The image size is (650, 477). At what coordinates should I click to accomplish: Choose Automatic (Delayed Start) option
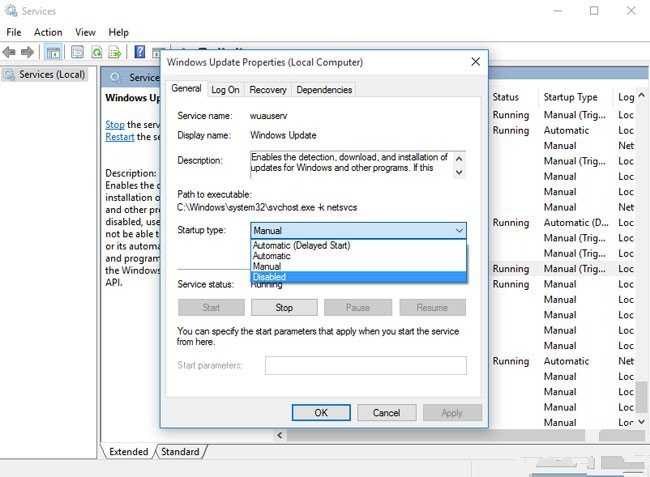(358, 245)
